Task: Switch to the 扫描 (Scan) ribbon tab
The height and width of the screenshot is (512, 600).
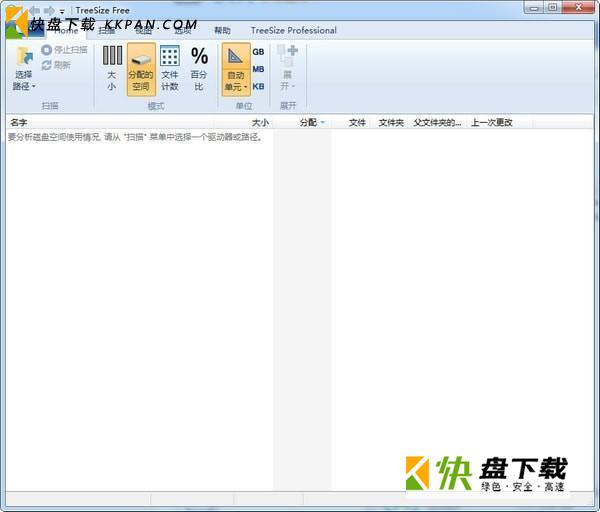Action: (x=106, y=31)
